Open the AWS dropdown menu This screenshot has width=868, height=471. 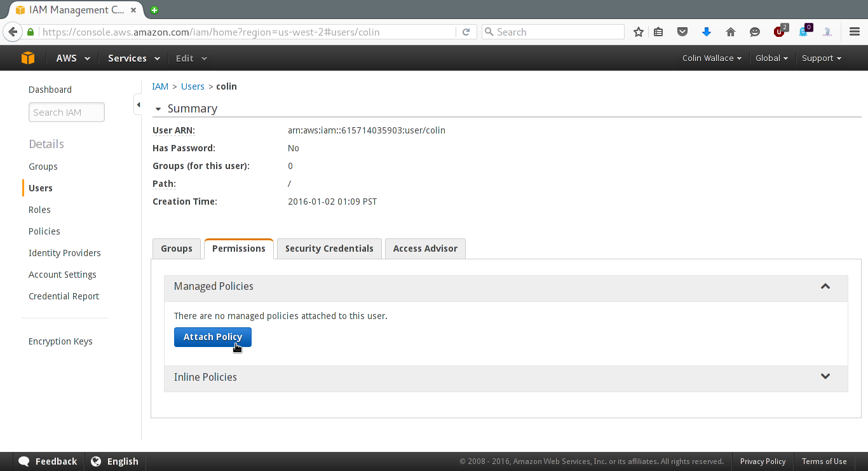pos(73,58)
